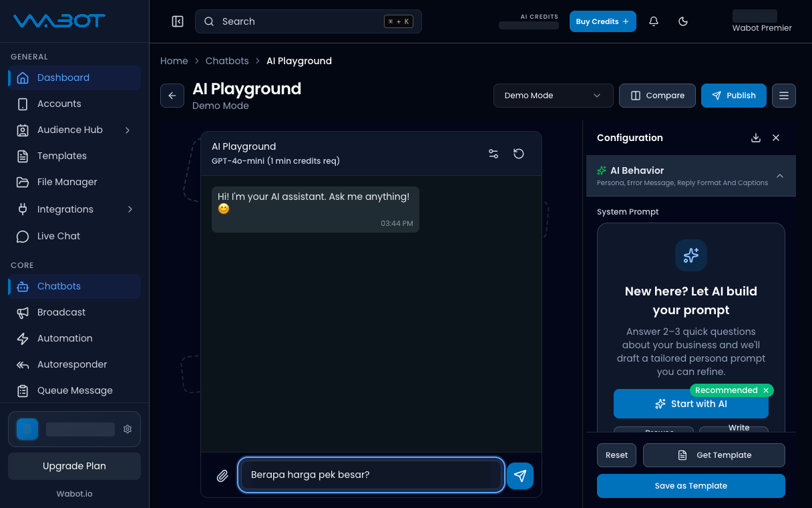
Task: Click the Templates document icon
Action: (x=23, y=156)
